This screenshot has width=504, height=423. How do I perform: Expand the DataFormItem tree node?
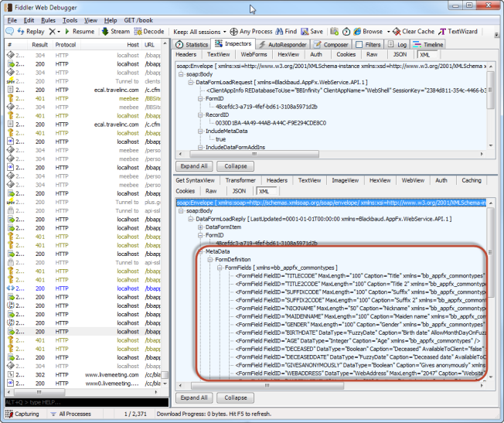pyautogui.click(x=199, y=227)
